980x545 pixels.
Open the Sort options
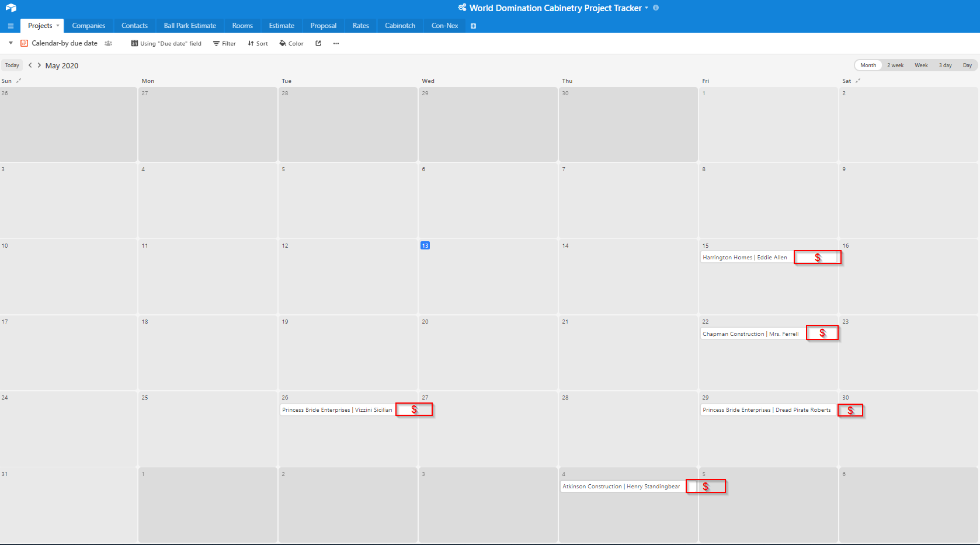[258, 43]
